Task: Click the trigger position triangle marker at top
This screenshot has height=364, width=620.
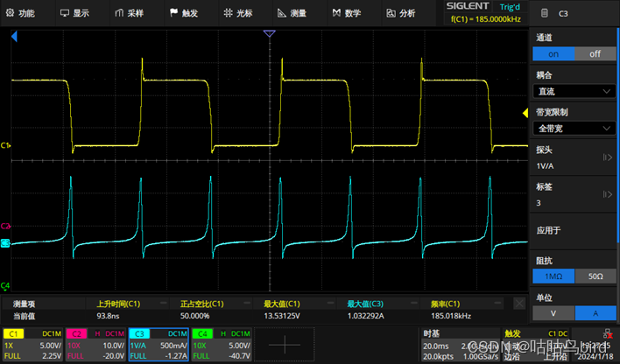Action: click(x=269, y=33)
